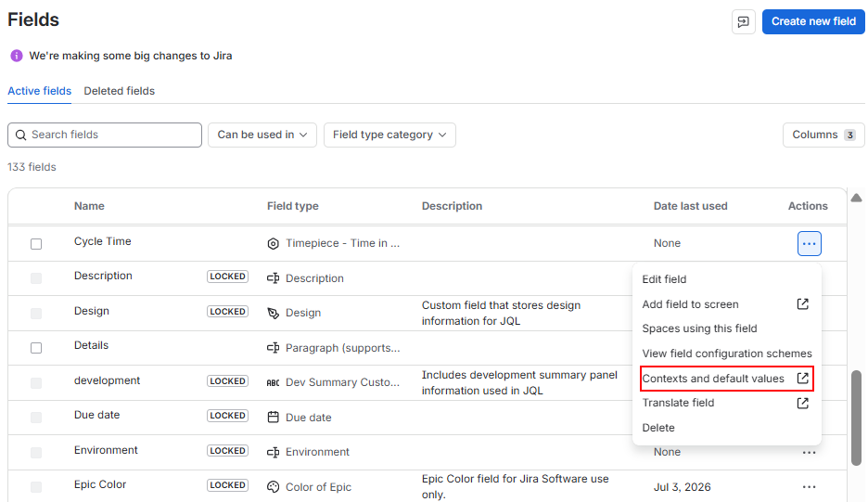Choose Edit field from menu

coord(664,279)
